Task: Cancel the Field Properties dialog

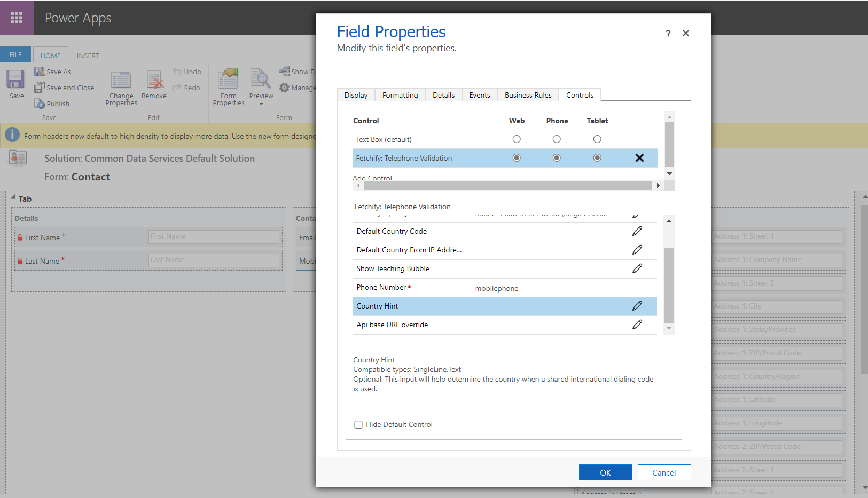Action: click(x=664, y=472)
